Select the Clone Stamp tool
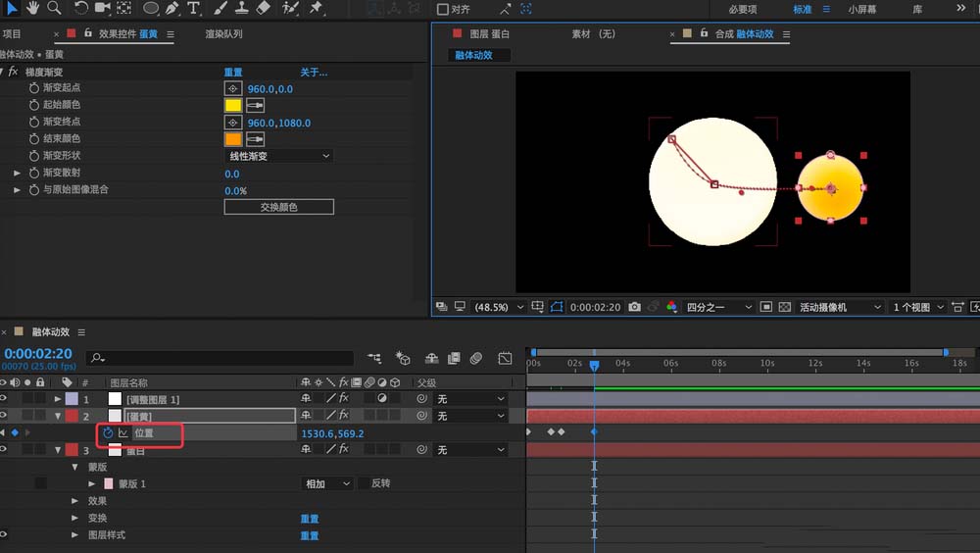980x553 pixels. point(241,8)
